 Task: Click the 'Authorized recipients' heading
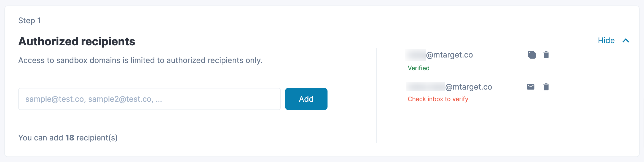coord(77,41)
